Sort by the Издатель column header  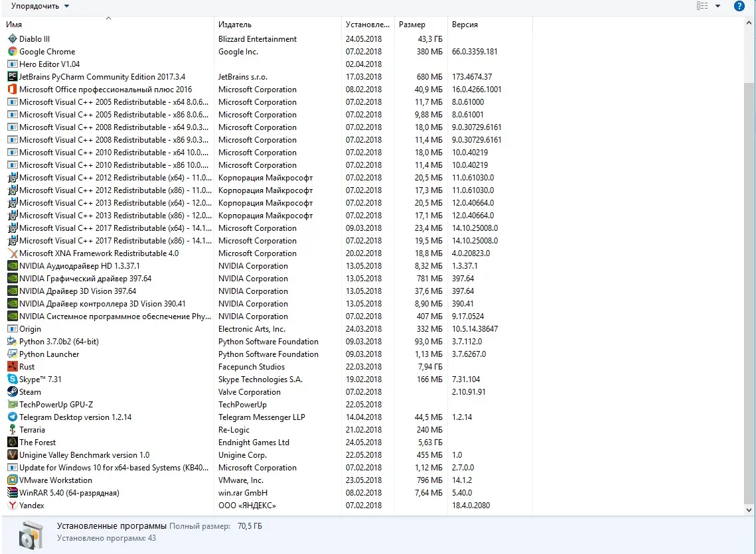pyautogui.click(x=277, y=24)
